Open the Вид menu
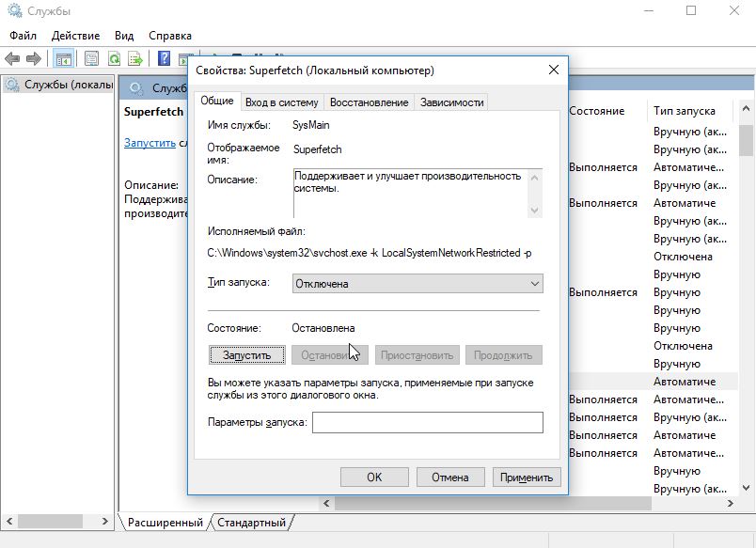Screen dimensions: 756x548 pyautogui.click(x=124, y=36)
